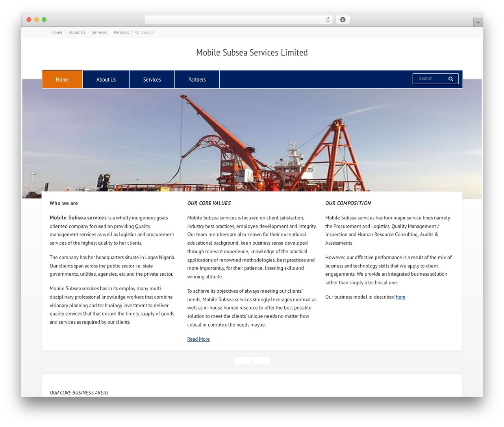This screenshot has height=427, width=504.
Task: Open a new browser tab with plus button
Action: (478, 22)
